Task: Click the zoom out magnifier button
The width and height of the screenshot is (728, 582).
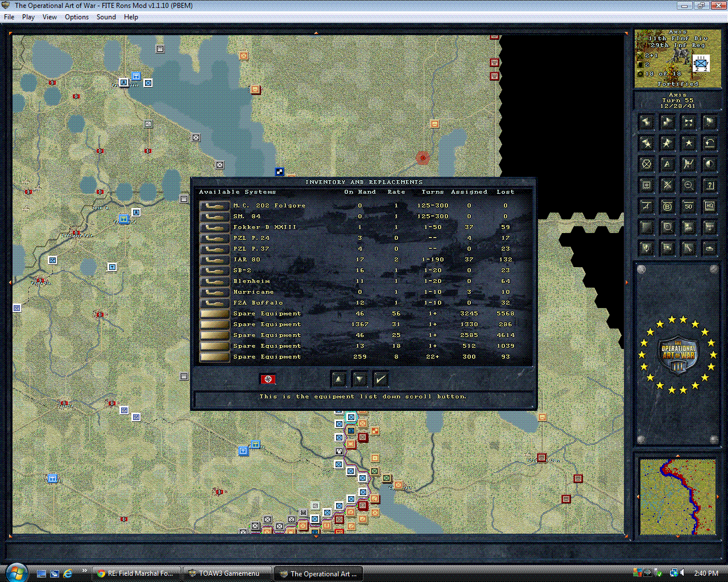Action: 688,185
